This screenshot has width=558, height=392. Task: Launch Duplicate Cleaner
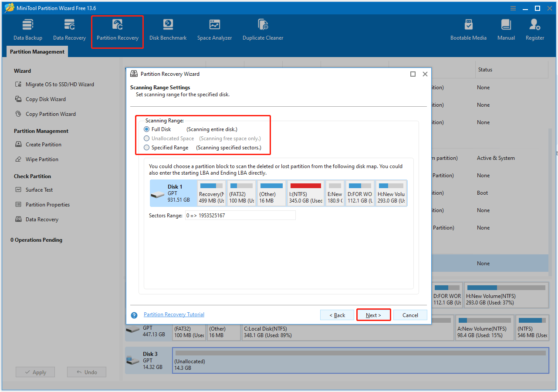[263, 30]
